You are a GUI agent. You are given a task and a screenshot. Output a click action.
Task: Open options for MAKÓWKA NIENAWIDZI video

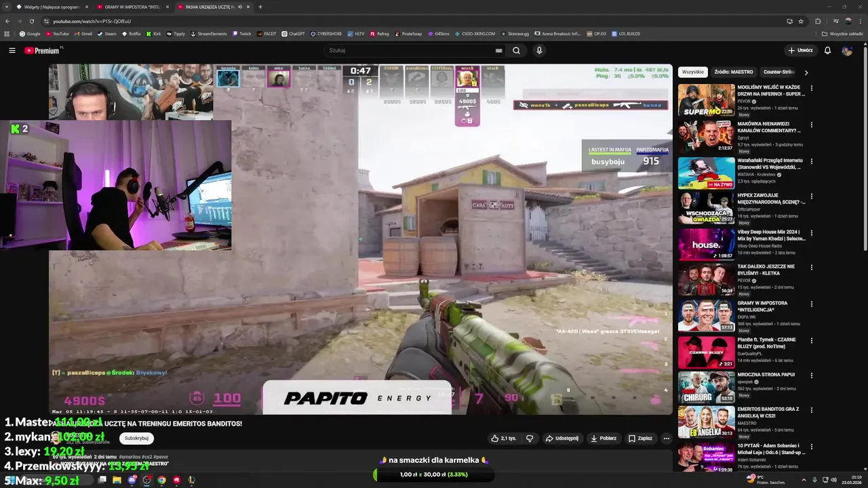point(811,125)
